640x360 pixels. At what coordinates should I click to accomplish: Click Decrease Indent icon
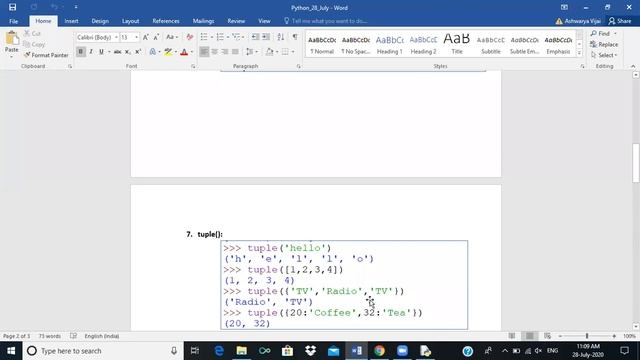pos(255,37)
